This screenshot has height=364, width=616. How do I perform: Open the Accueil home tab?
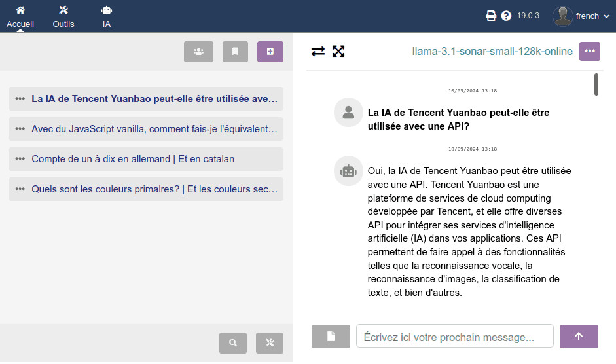tap(20, 16)
